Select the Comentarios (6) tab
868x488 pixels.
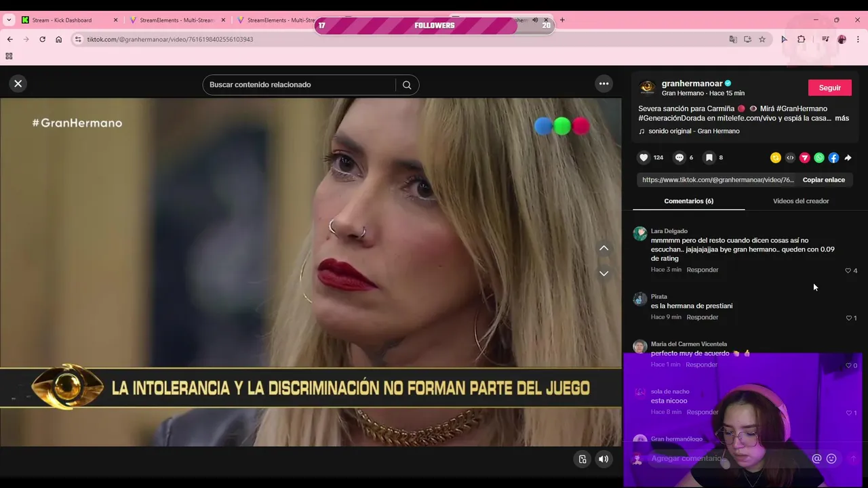tap(688, 201)
